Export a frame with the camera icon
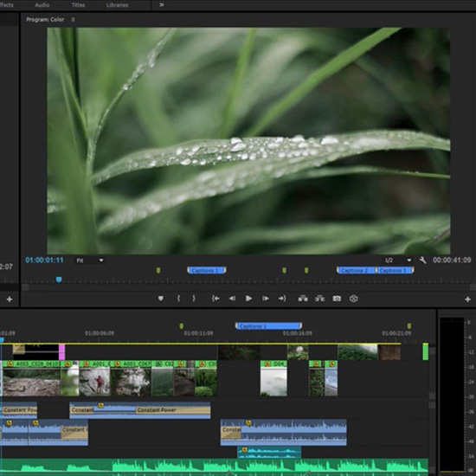476x476 pixels. (x=337, y=299)
